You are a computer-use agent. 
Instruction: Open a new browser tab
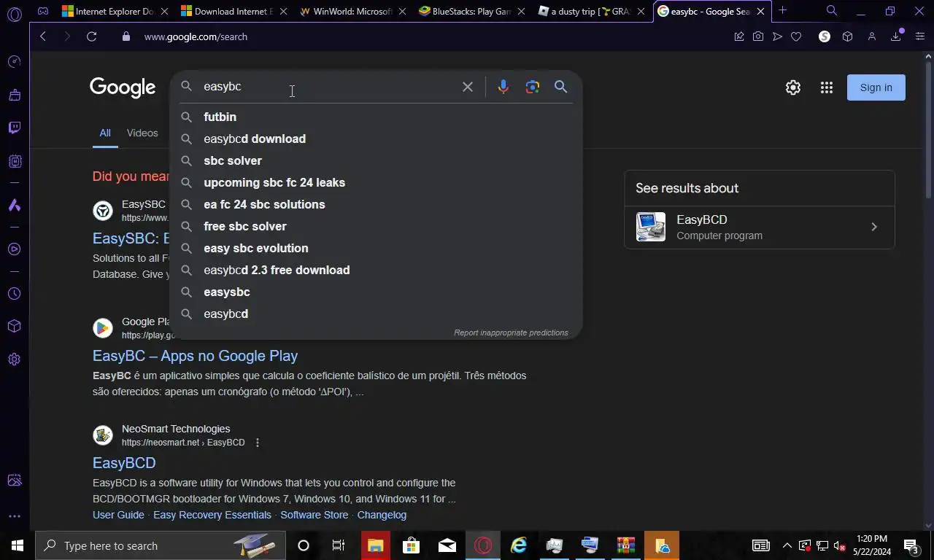pyautogui.click(x=782, y=11)
